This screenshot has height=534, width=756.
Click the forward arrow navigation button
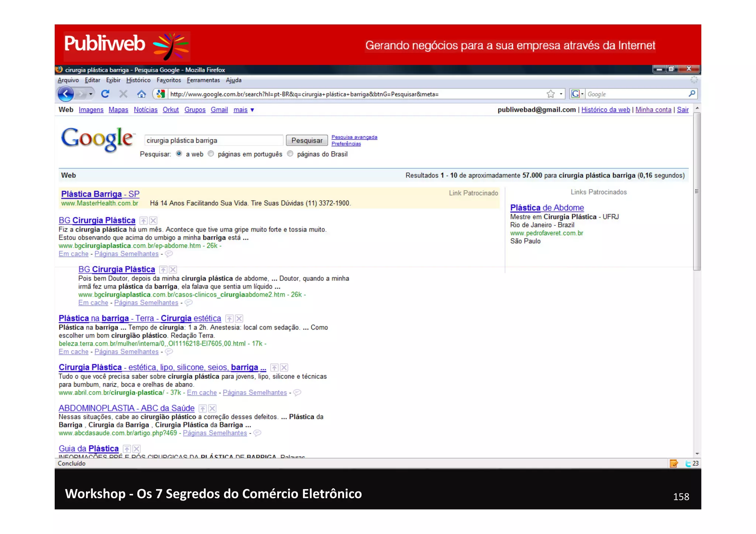[80, 94]
